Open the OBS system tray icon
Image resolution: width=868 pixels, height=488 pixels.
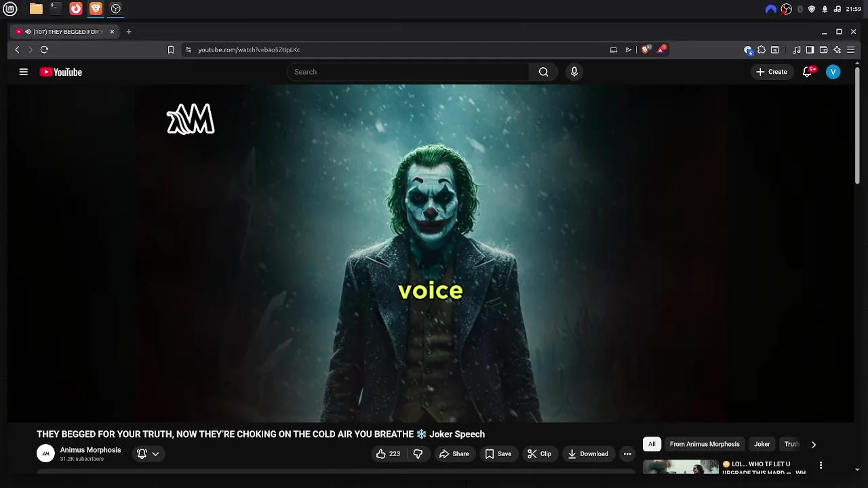point(787,9)
